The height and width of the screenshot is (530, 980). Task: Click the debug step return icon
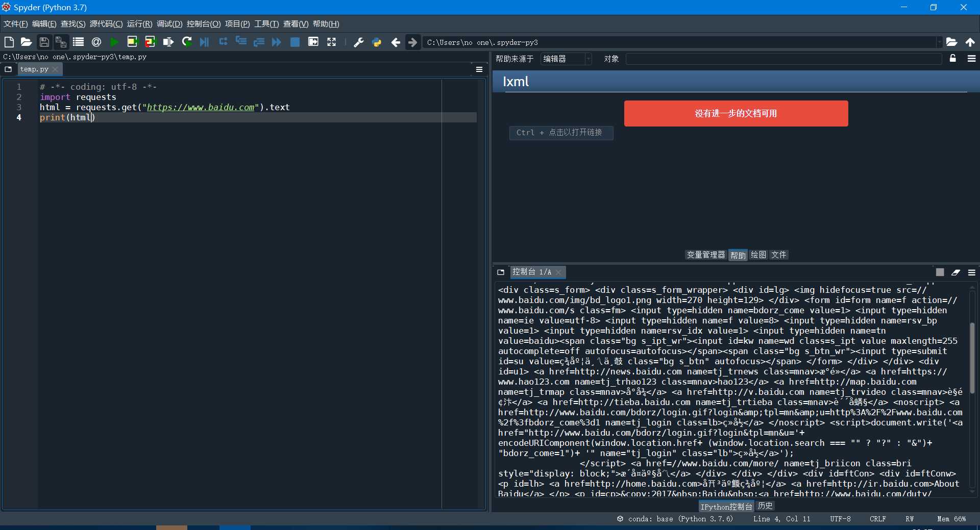(x=259, y=42)
